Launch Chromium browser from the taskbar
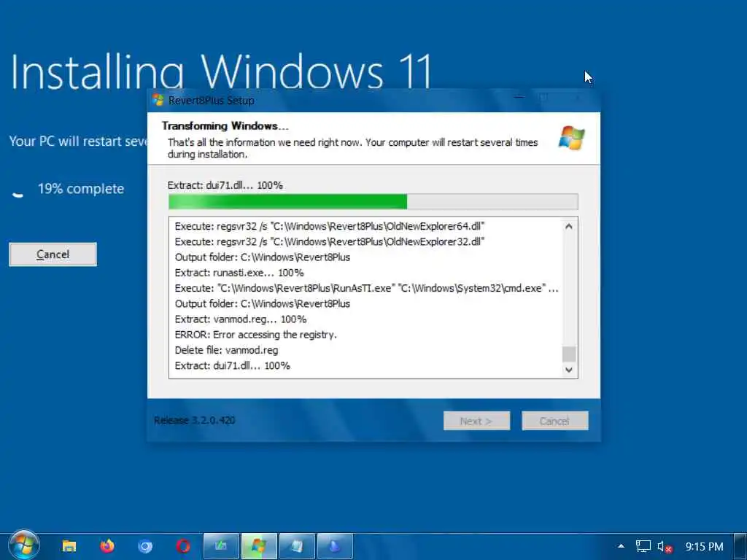747x560 pixels. pos(145,546)
